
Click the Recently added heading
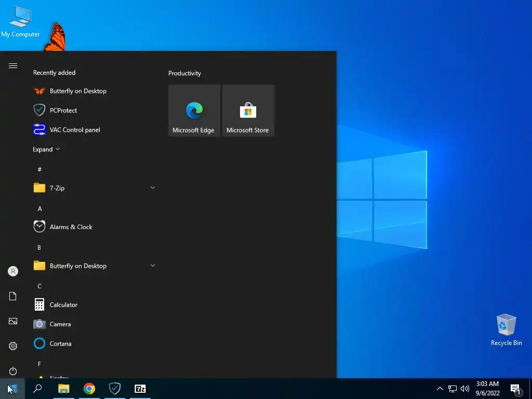coord(54,73)
